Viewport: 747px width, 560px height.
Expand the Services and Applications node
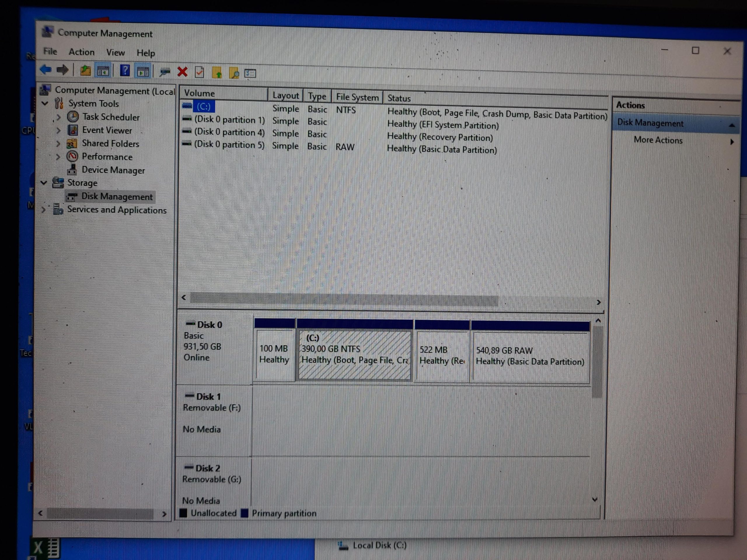point(43,209)
